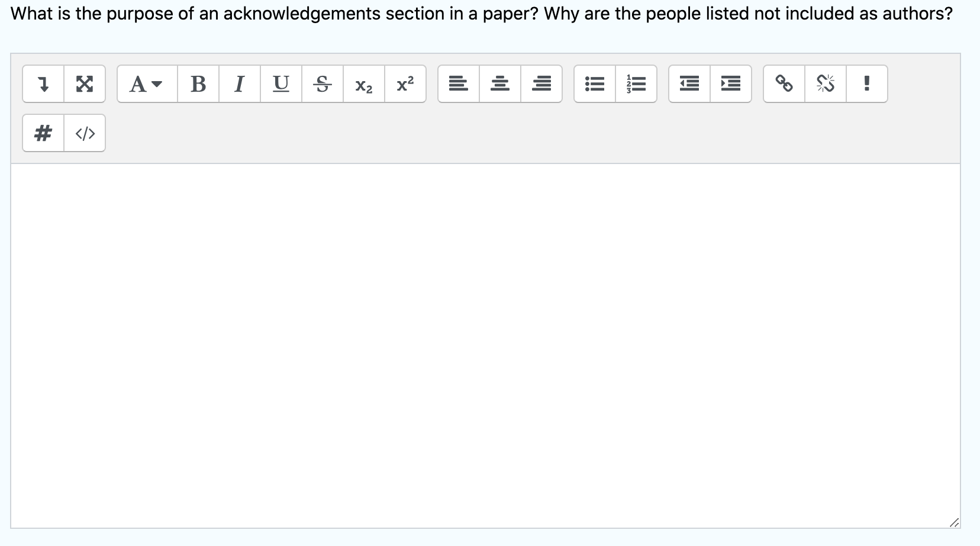Select left text alignment
This screenshot has height=546, width=980.
pos(459,84)
